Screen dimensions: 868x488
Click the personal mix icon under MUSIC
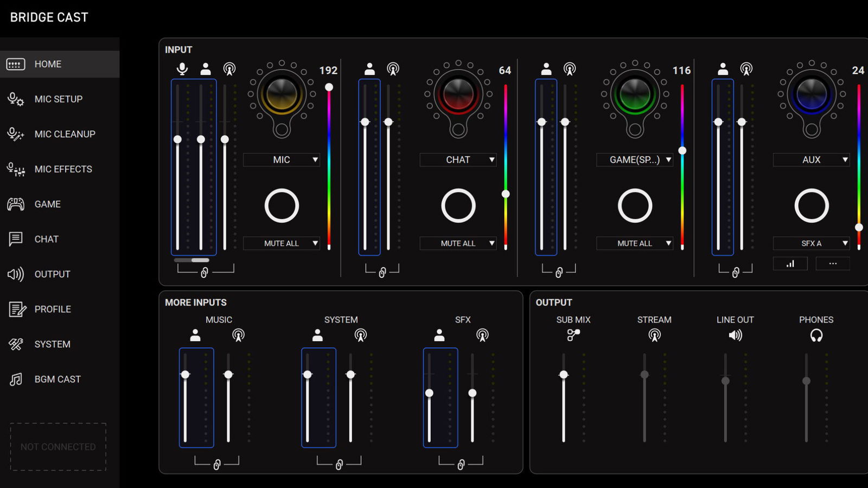[x=195, y=336]
